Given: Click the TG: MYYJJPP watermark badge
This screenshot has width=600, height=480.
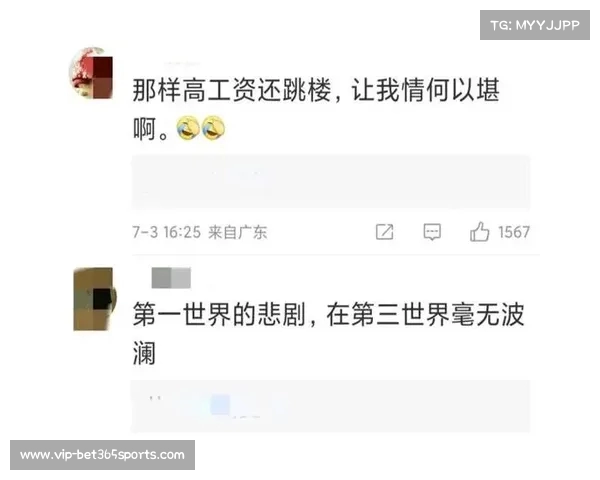Looking at the screenshot, I should [535, 25].
